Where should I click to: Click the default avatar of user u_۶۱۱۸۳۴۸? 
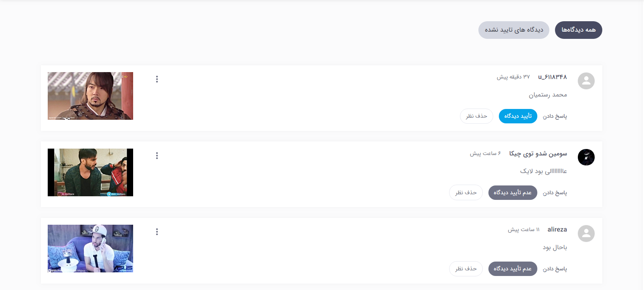point(586,81)
